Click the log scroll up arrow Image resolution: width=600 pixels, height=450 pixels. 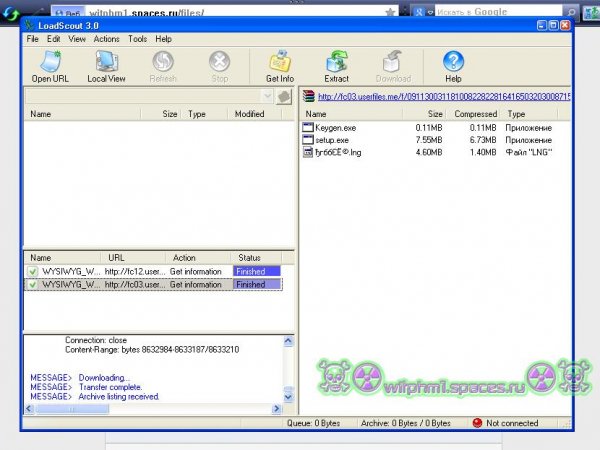288,341
